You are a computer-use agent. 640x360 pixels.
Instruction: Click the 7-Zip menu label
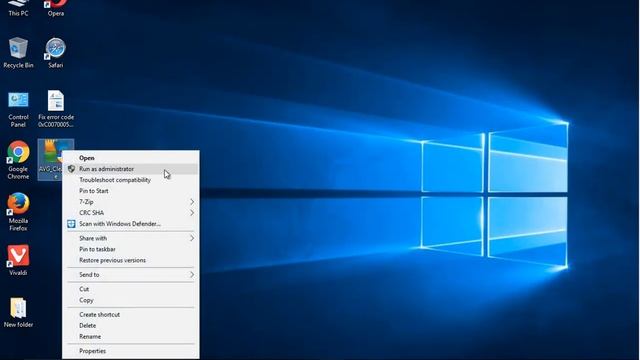(86, 202)
